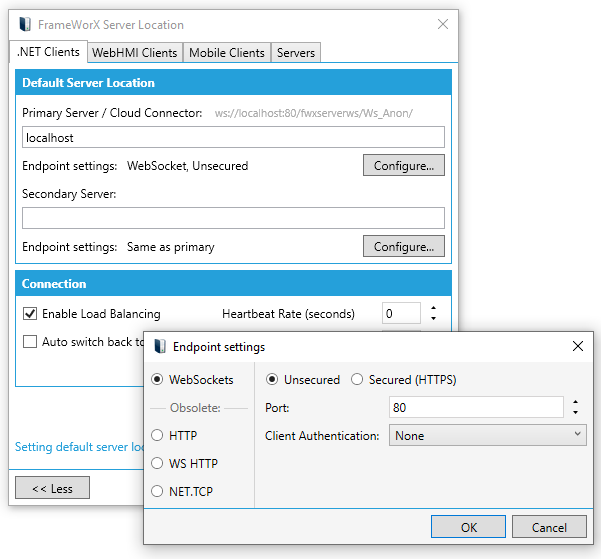Configure the secondary server endpoint settings
Image resolution: width=601 pixels, height=559 pixels.
404,246
